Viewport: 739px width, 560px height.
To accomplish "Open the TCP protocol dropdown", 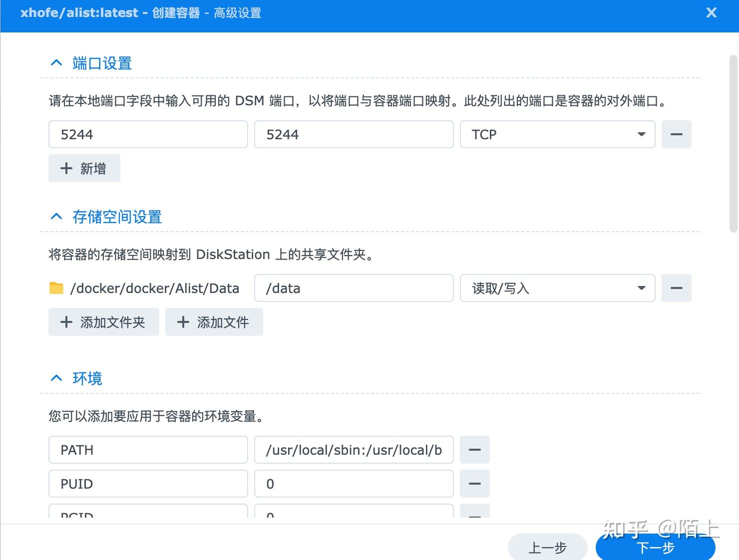I will [641, 134].
